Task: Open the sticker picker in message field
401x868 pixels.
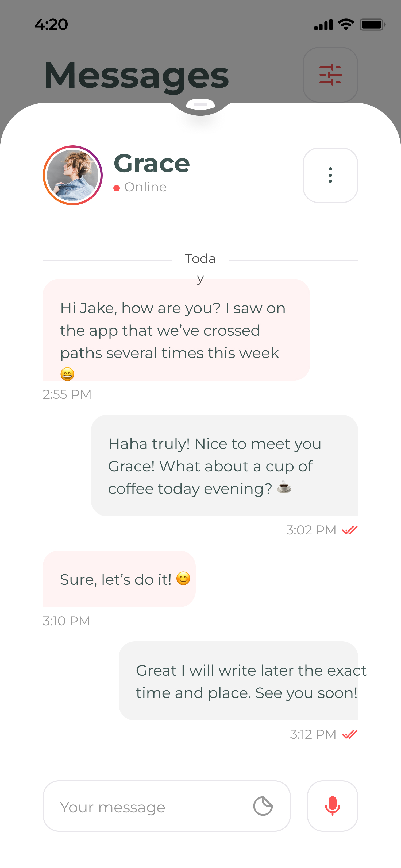Action: pos(263,806)
